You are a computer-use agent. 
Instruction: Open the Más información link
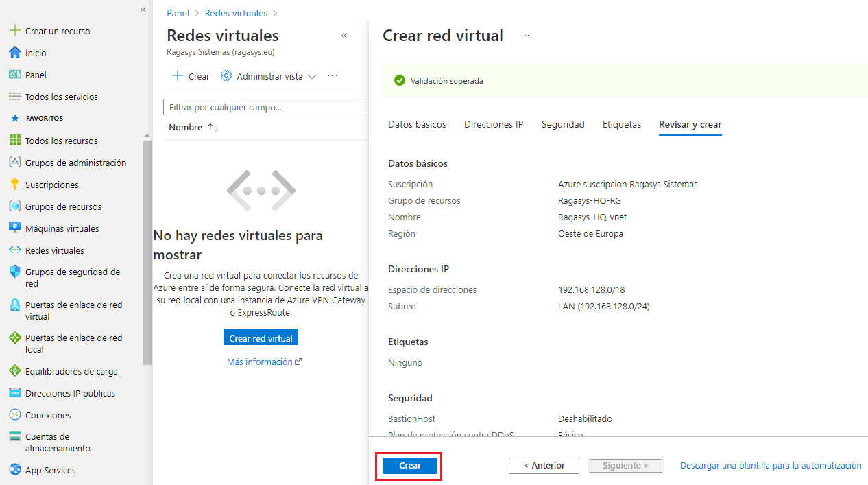[x=264, y=362]
